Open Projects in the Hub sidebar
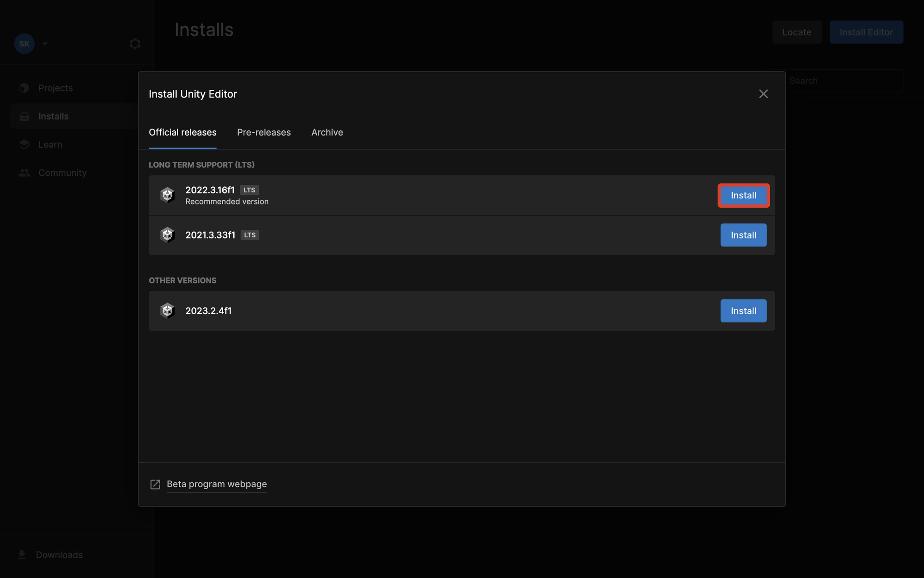The width and height of the screenshot is (924, 578). (x=55, y=88)
